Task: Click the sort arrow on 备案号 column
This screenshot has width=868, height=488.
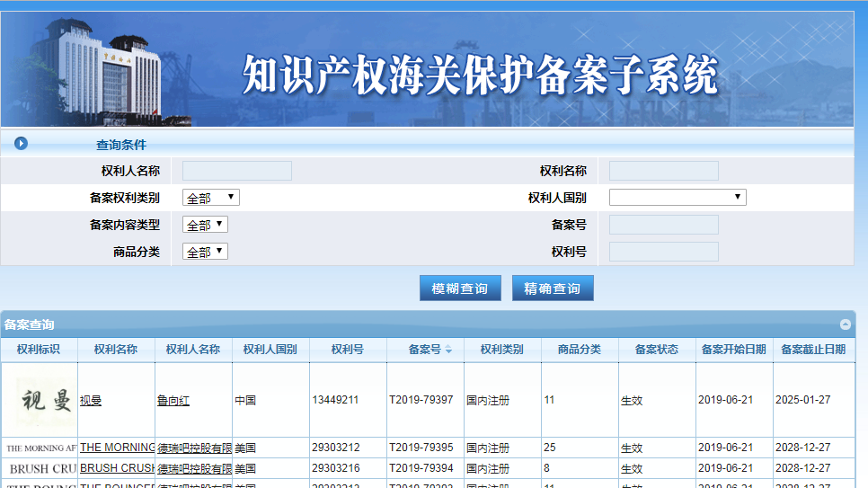Action: 448,350
